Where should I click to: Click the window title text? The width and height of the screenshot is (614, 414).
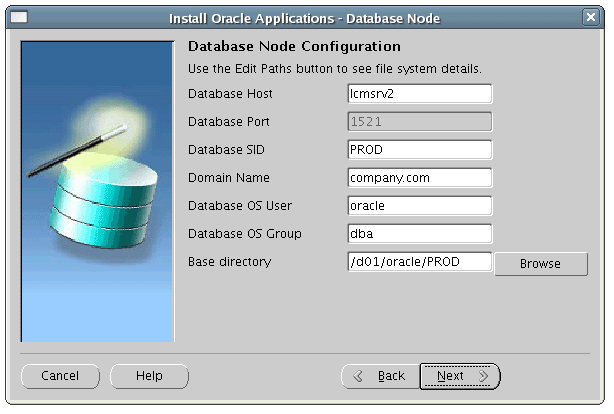(x=305, y=18)
